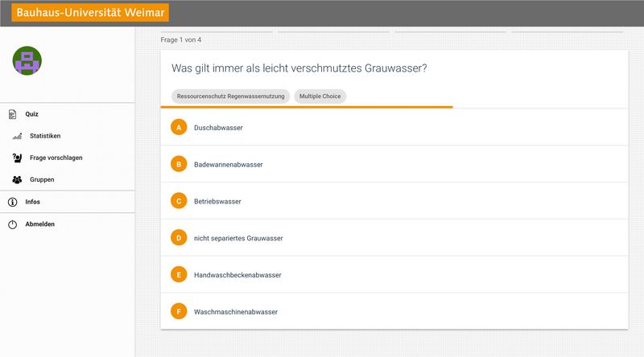
Task: Click the user avatar robot icon
Action: click(x=27, y=61)
